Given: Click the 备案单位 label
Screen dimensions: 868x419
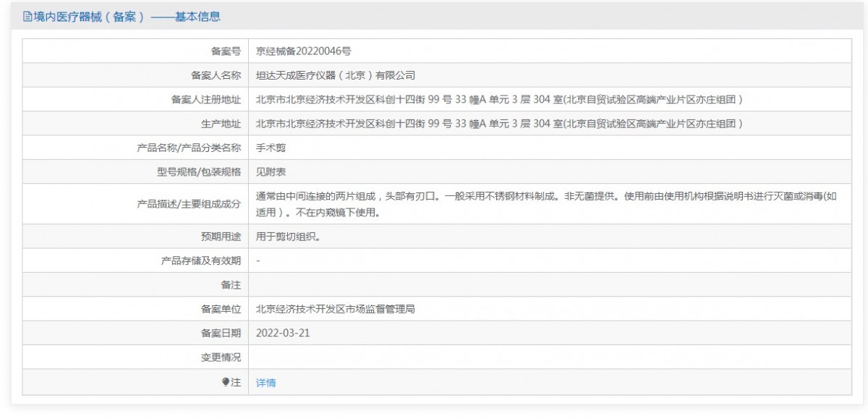Looking at the screenshot, I should point(221,309).
